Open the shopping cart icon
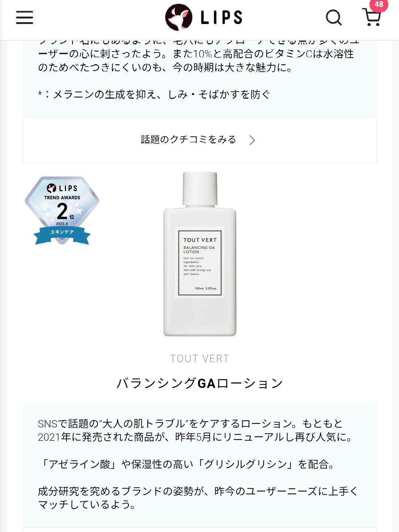 click(x=372, y=17)
